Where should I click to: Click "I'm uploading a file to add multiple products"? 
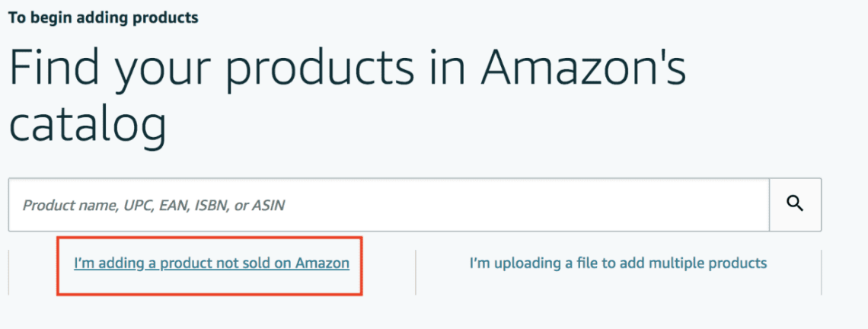(618, 264)
